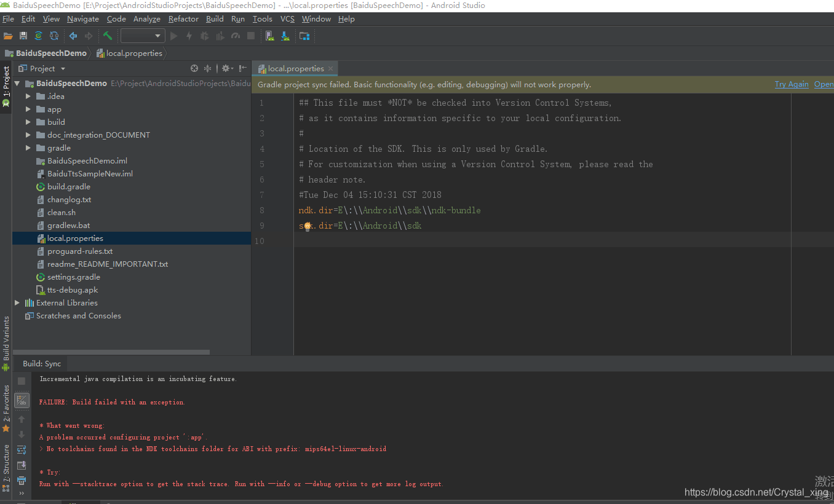The width and height of the screenshot is (834, 504).
Task: Open the Tools menu
Action: point(262,18)
